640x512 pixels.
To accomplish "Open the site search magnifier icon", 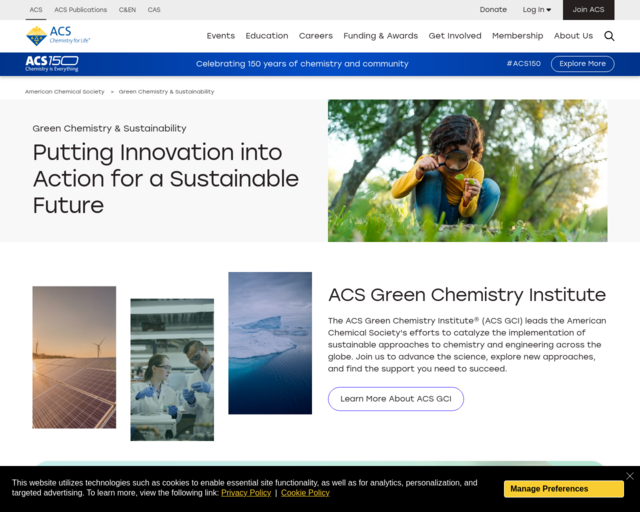I will click(x=609, y=36).
